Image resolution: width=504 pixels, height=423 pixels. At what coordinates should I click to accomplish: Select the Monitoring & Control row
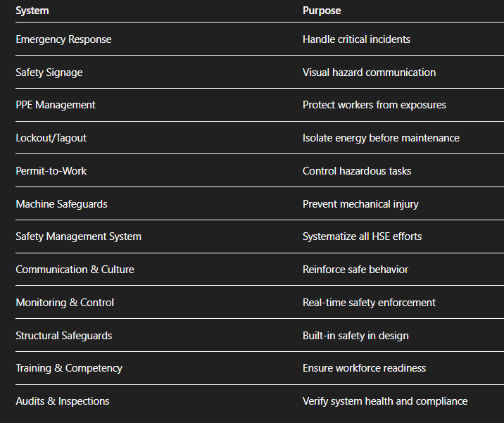tap(65, 303)
